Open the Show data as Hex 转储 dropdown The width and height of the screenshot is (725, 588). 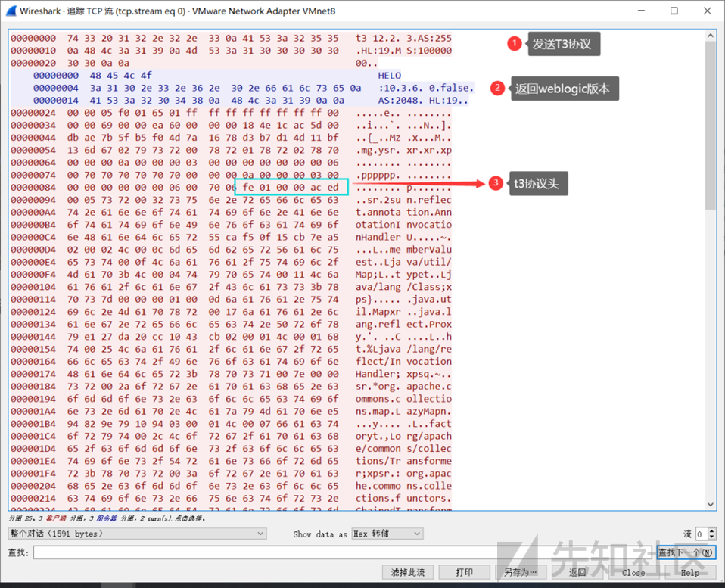click(387, 534)
